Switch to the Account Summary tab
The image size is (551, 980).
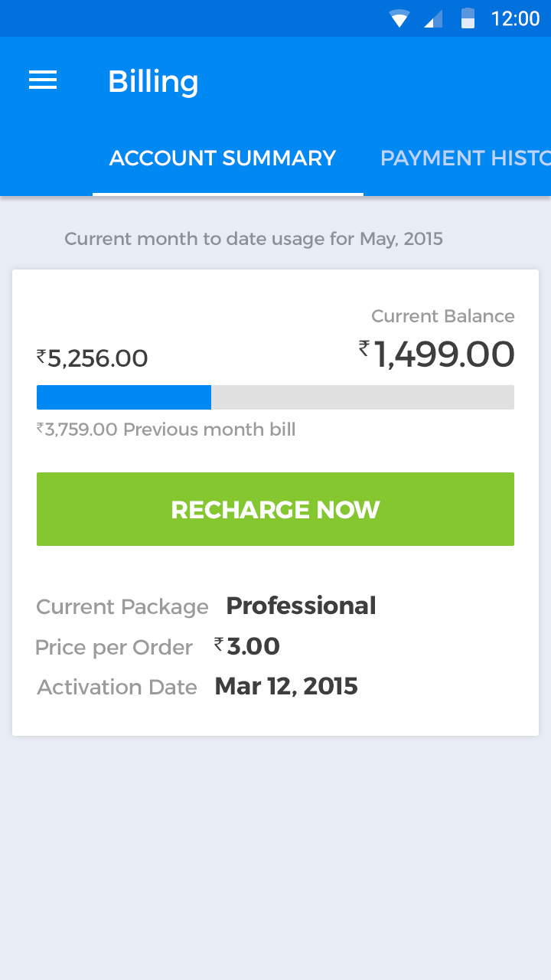click(223, 158)
